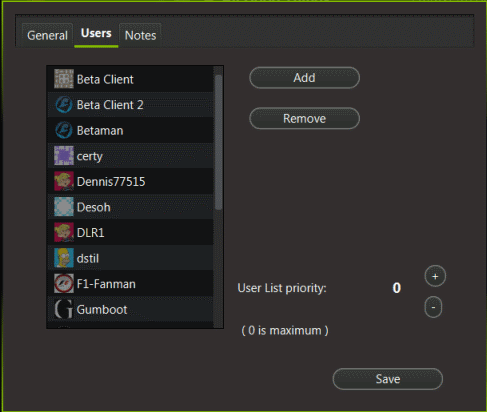Switch to the General tab
Viewport: 487px width, 412px height.
[x=47, y=35]
